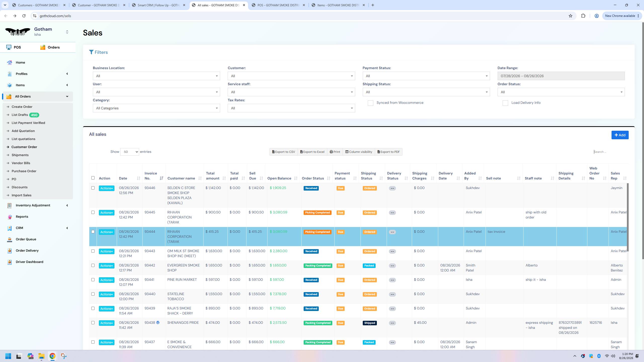Change the Show entries count dropdown
Viewport: 644px width, 362px height.
130,152
